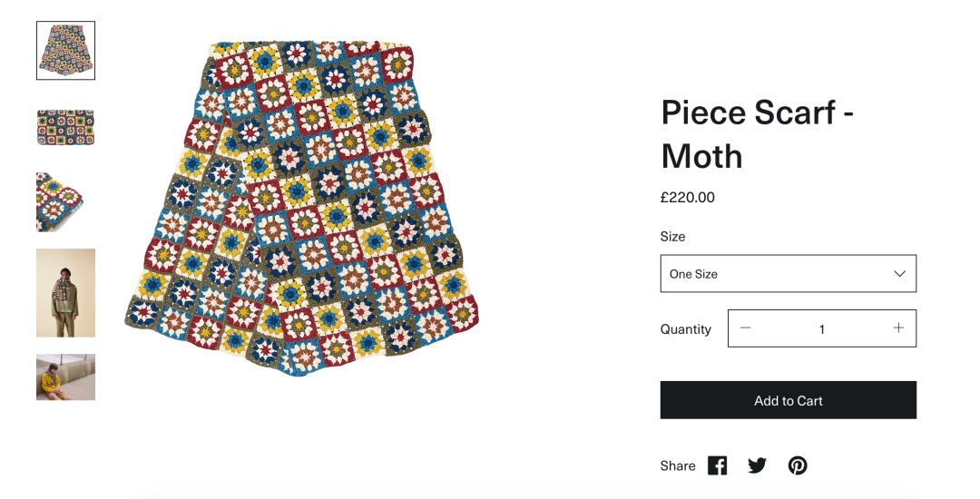Share product on Twitter
The width and height of the screenshot is (980, 499).
(757, 465)
